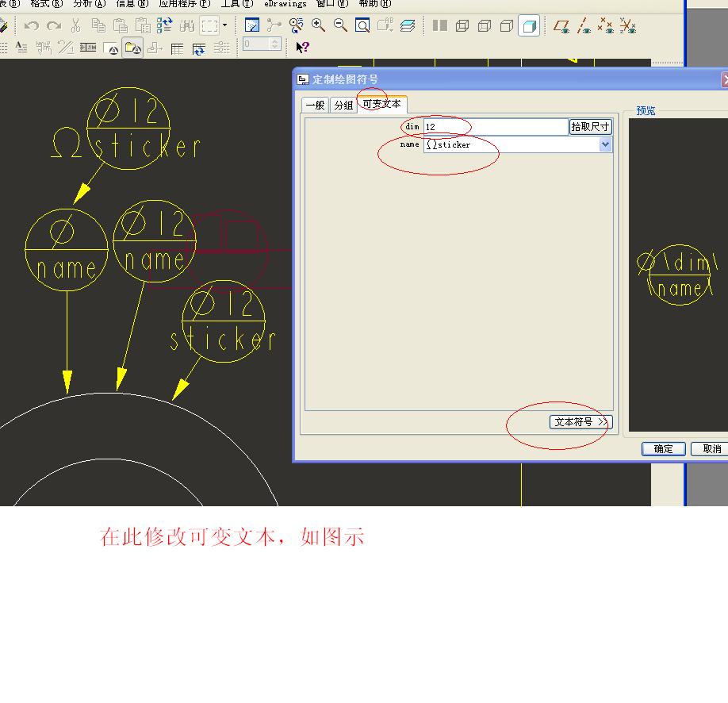Click the Copy icon in toolbar

coord(98,25)
